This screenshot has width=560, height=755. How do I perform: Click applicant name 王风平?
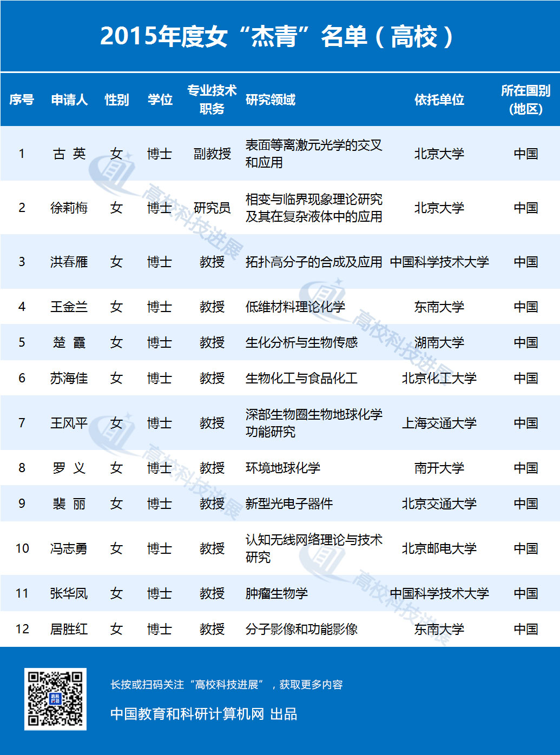[69, 423]
